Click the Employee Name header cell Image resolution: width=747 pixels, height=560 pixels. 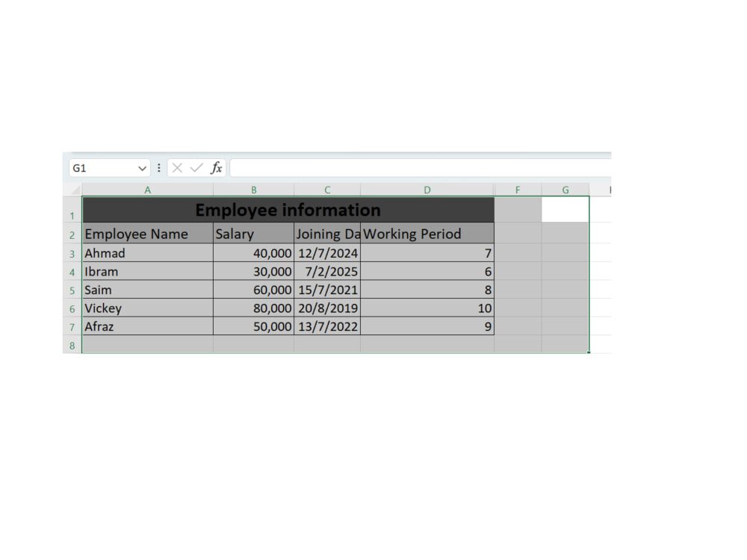point(148,233)
